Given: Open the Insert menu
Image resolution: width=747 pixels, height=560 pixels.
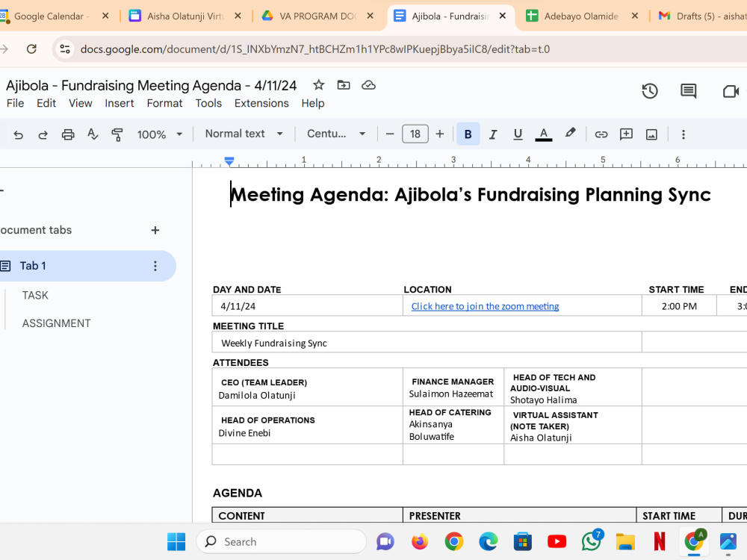Looking at the screenshot, I should 119,103.
